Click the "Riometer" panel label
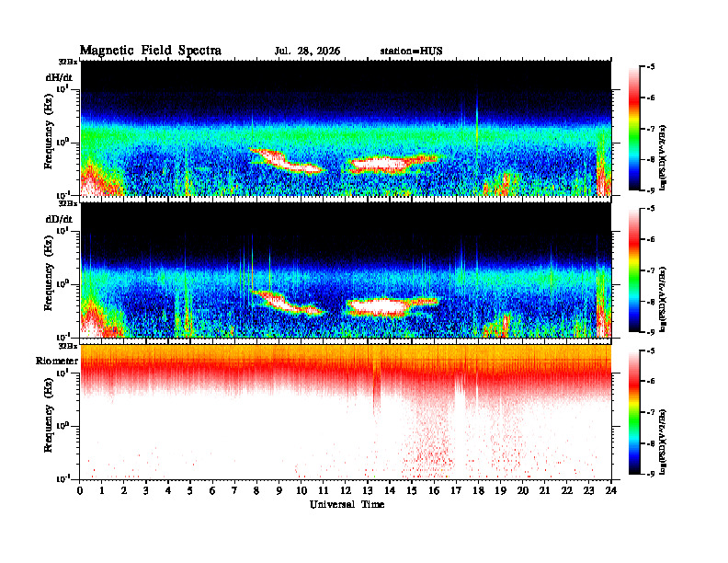This screenshot has width=728, height=563. click(x=57, y=361)
